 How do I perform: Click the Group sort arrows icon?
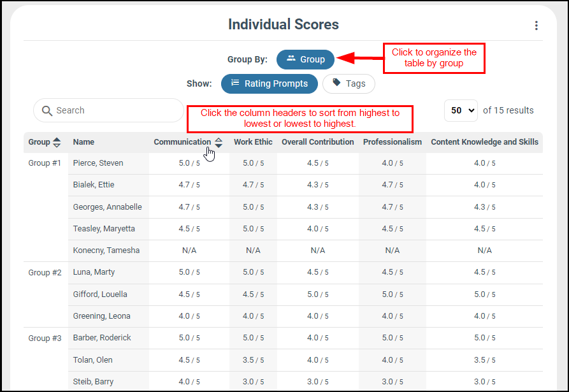(x=57, y=142)
